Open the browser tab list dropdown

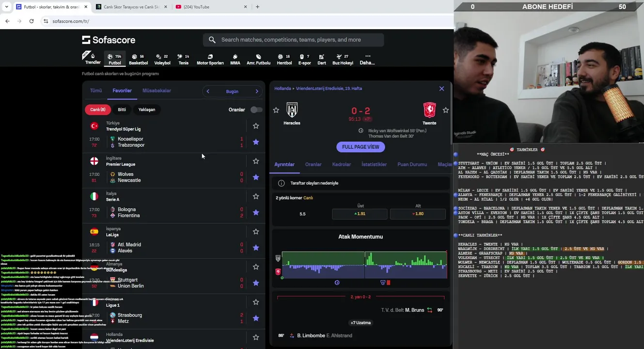click(6, 7)
